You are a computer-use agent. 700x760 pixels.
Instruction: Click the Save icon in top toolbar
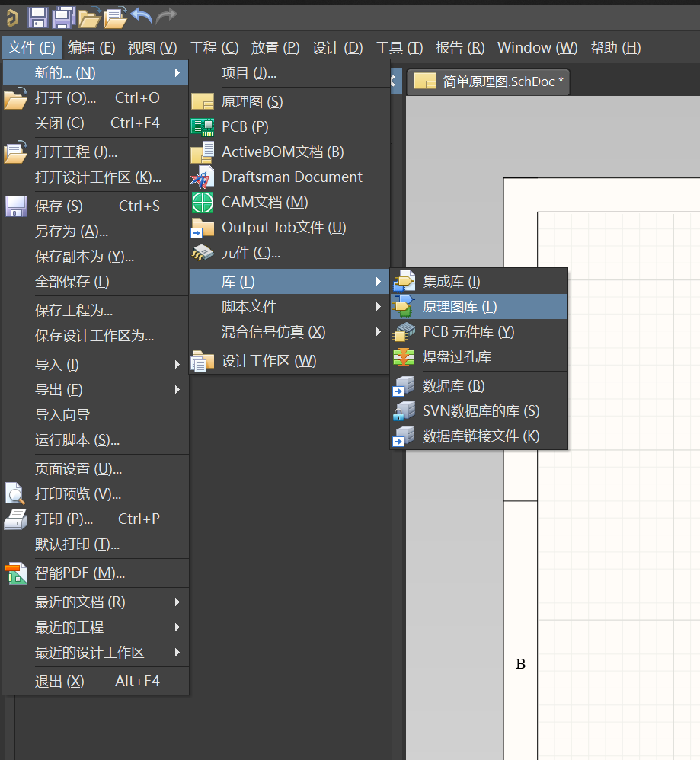point(38,15)
